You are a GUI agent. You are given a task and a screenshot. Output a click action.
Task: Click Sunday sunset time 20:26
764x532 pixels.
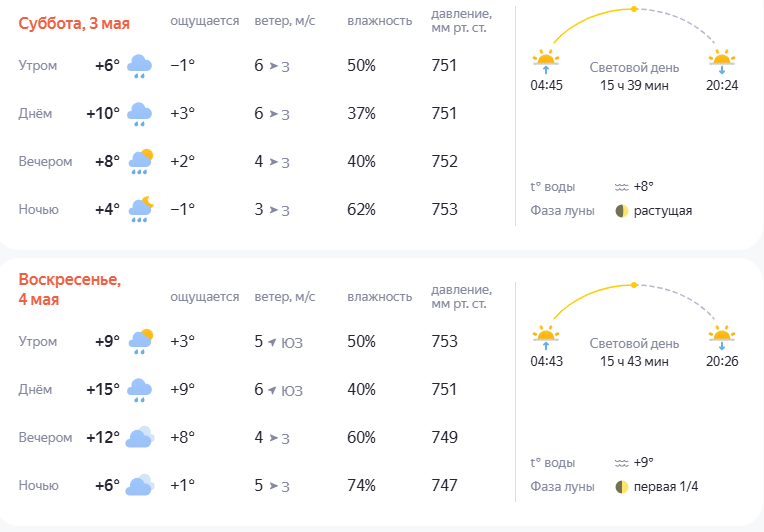pyautogui.click(x=722, y=361)
